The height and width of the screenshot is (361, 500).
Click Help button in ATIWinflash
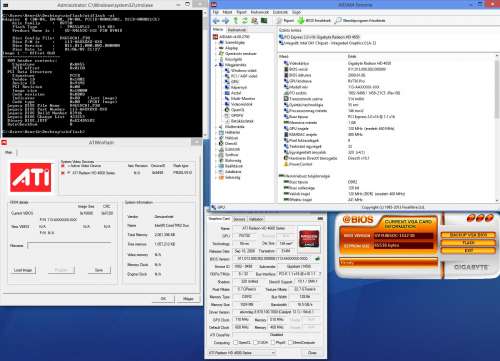[x=188, y=299]
